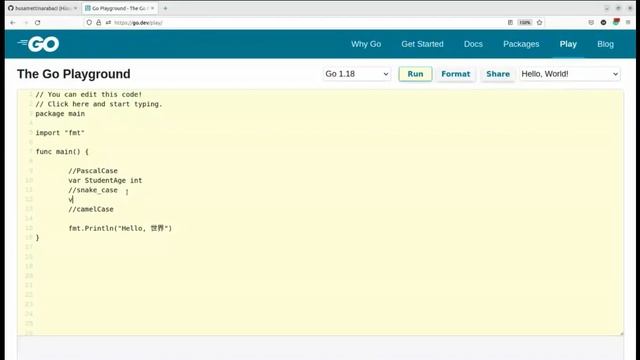Open the Why Go menu item
640x360 pixels.
click(366, 44)
